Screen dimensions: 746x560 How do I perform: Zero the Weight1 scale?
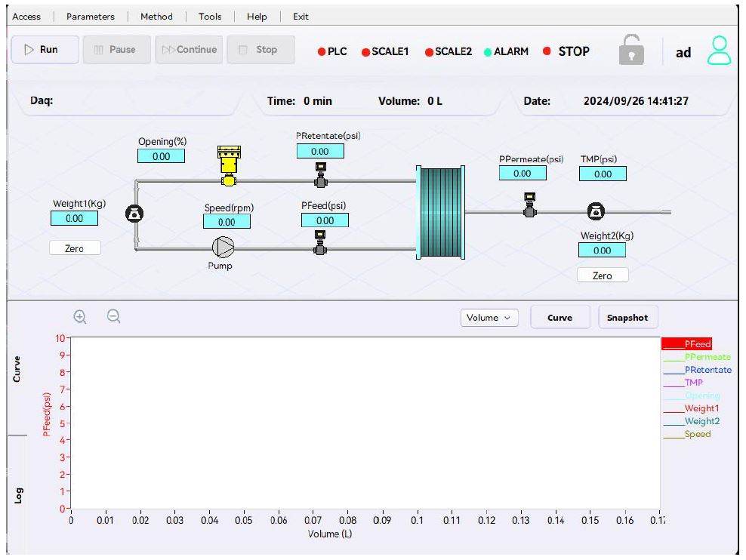click(75, 248)
